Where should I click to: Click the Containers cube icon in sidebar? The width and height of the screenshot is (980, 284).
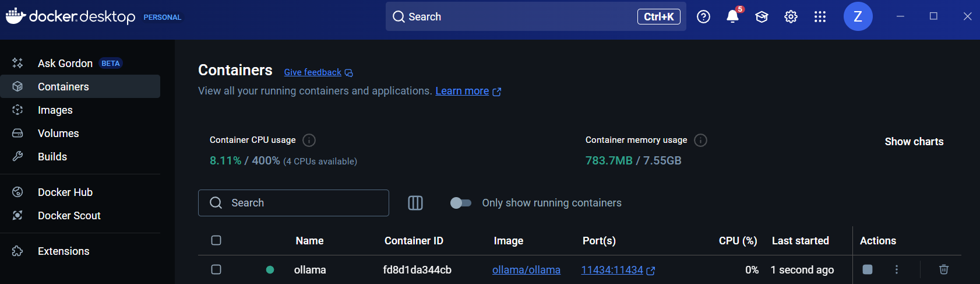(17, 86)
